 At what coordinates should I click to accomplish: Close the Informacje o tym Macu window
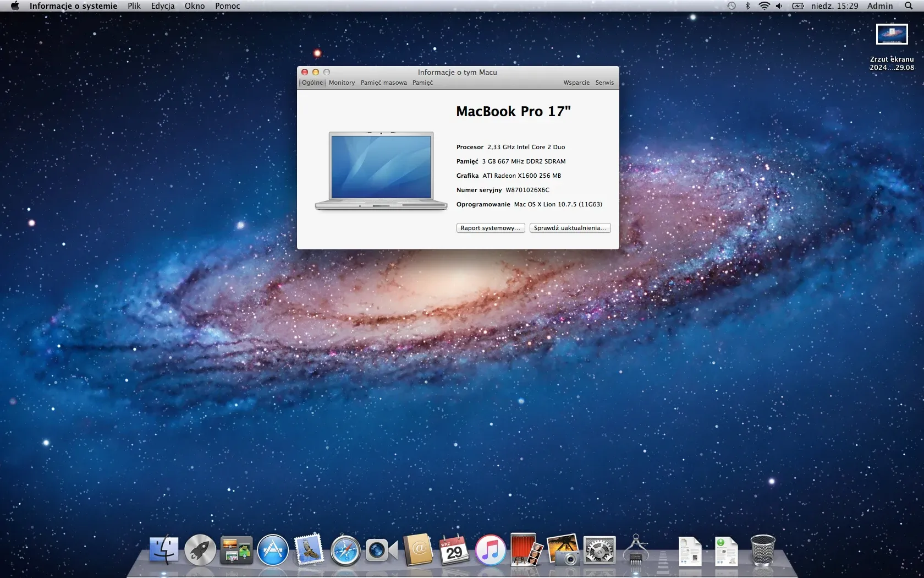[305, 72]
